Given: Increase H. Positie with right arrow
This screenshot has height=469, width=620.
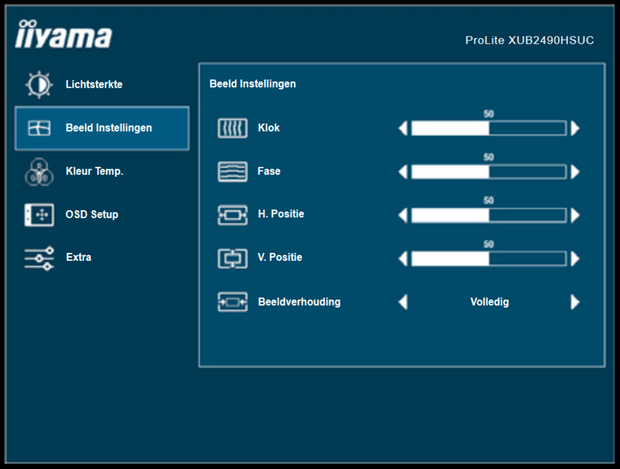Looking at the screenshot, I should click(575, 215).
